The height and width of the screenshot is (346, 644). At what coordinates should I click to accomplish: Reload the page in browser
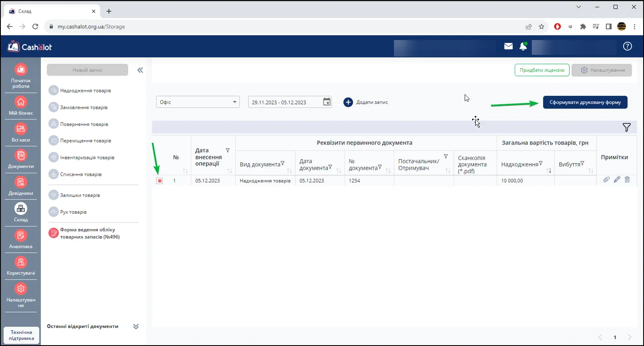(x=36, y=27)
